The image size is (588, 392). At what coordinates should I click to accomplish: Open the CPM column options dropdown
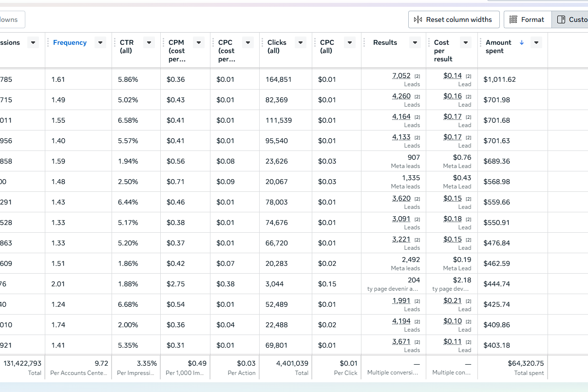199,43
